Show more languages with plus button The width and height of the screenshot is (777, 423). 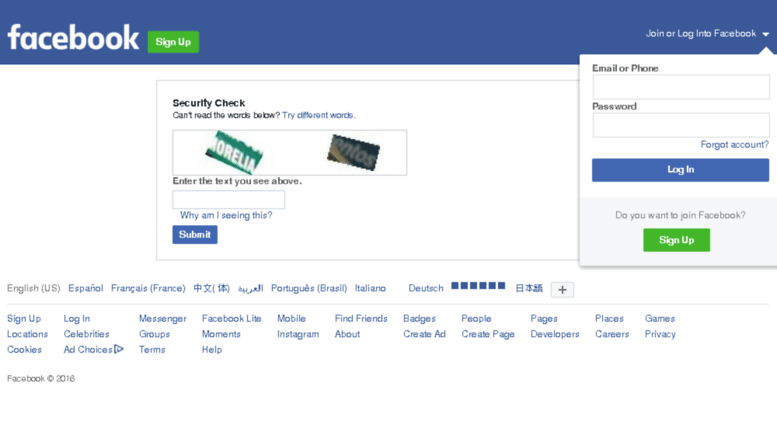562,290
